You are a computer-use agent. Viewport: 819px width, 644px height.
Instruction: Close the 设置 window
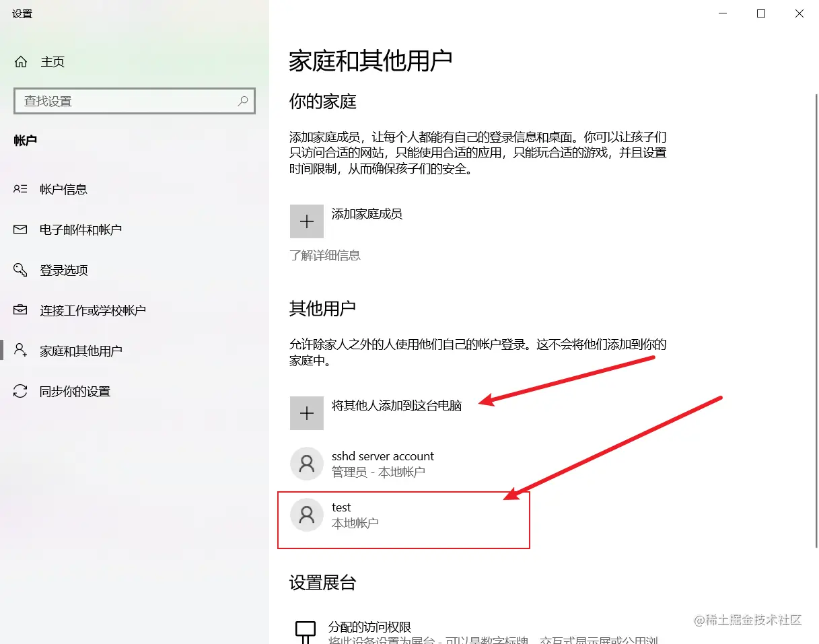(x=799, y=13)
